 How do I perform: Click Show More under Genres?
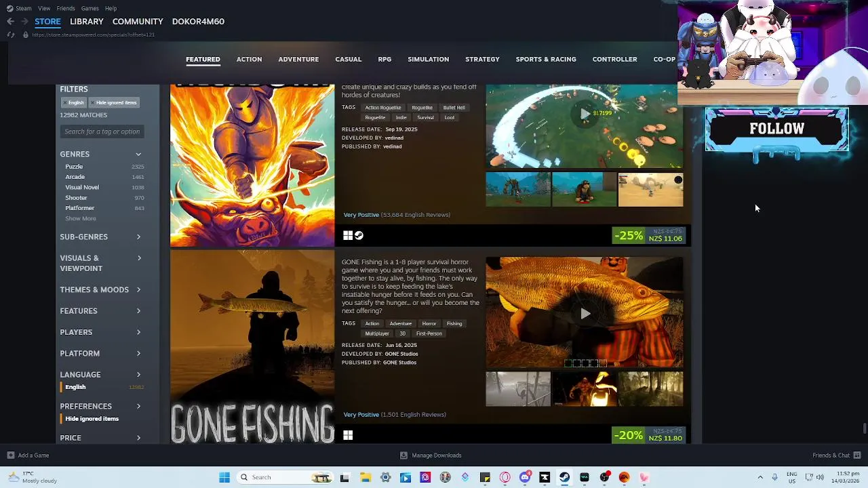81,218
